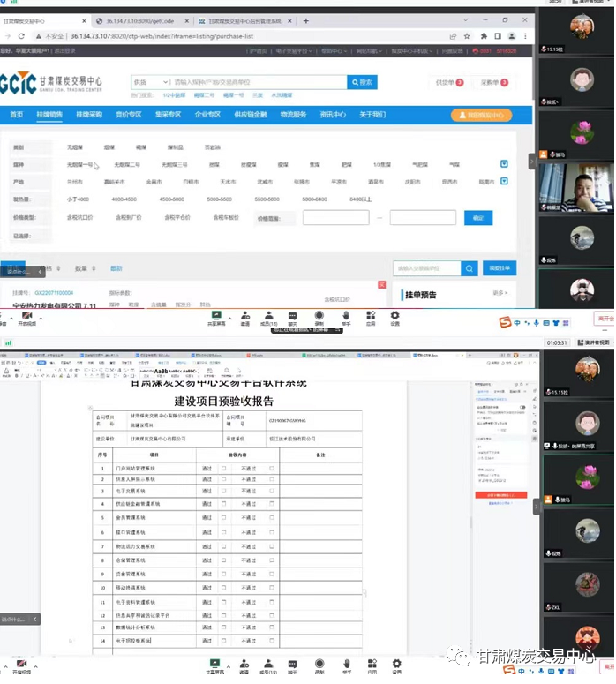The width and height of the screenshot is (616, 684).
Task: Click the GCIC Gansu Coal Trading Center logo
Action: click(x=51, y=83)
